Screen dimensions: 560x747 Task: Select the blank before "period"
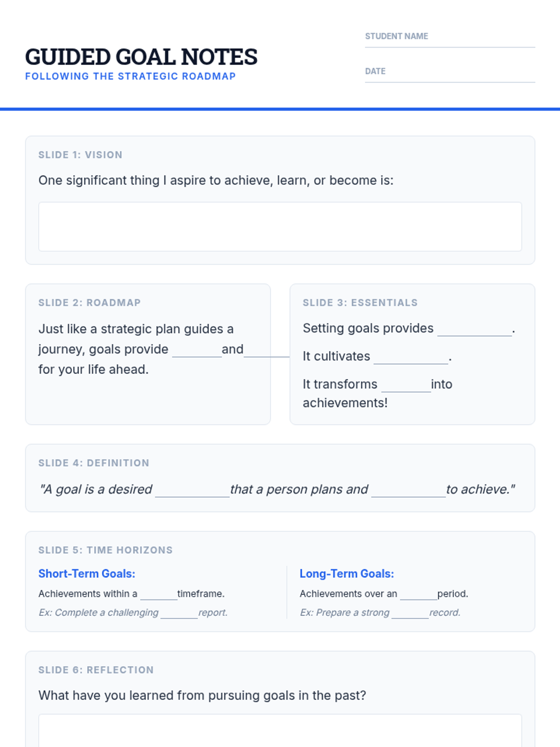coord(419,595)
